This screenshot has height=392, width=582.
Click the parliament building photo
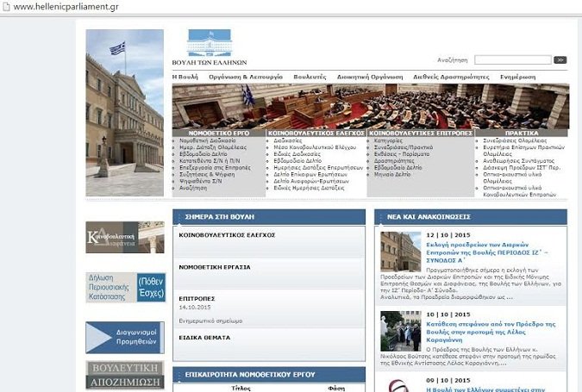(x=125, y=113)
